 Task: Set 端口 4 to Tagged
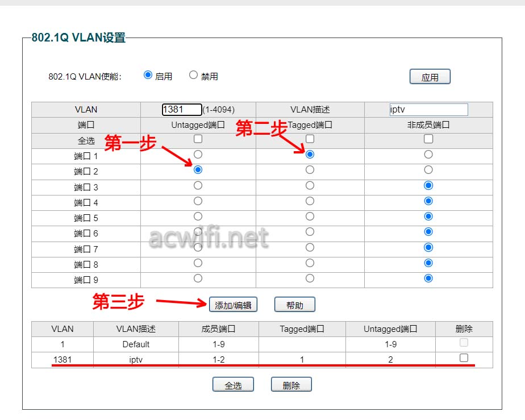click(x=310, y=201)
